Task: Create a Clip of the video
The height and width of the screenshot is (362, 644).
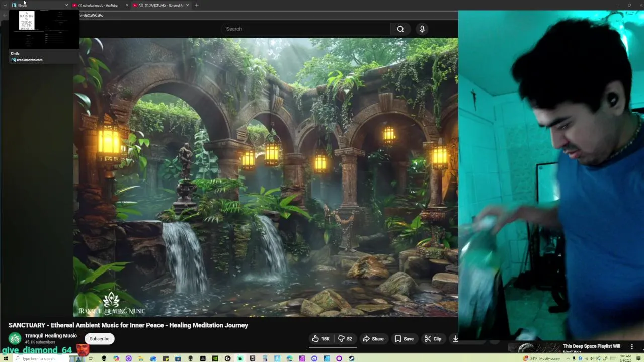Action: point(433,339)
